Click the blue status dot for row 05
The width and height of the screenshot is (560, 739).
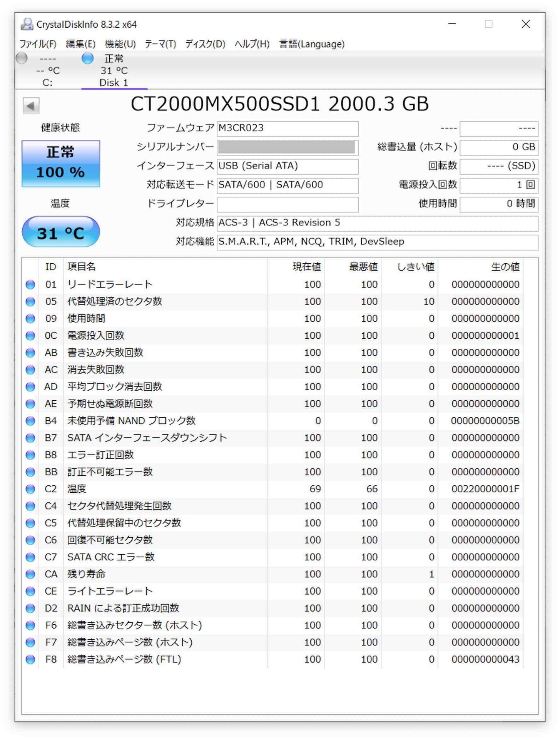click(30, 301)
